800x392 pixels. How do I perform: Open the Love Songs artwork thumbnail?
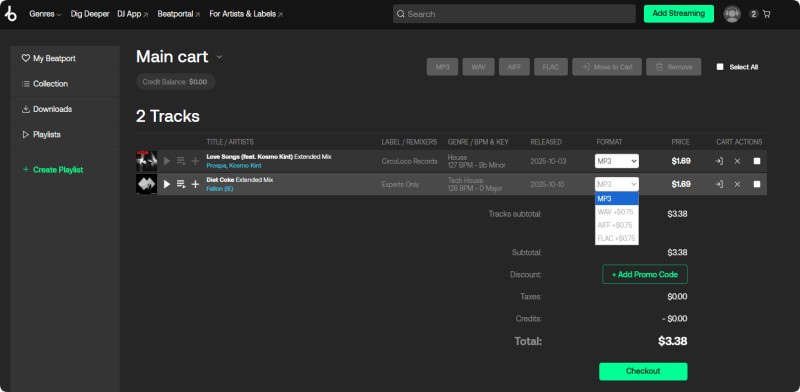[x=146, y=161]
